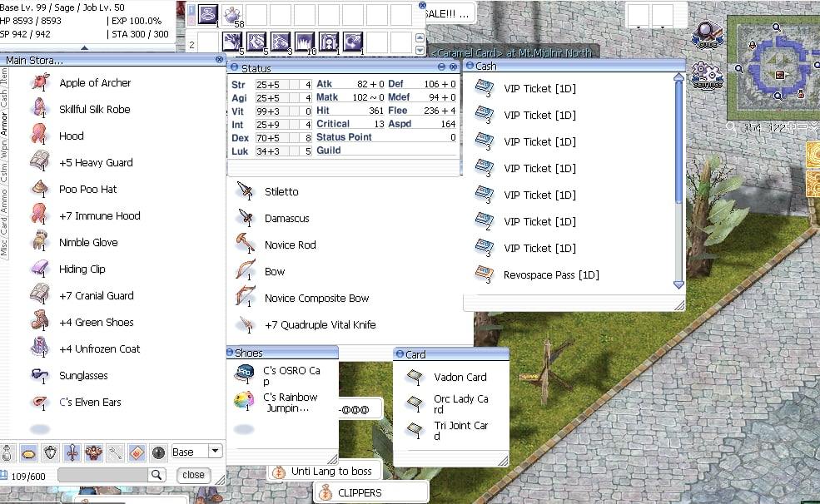Open the Base sort dropdown arrow
This screenshot has width=820, height=504.
pos(216,451)
